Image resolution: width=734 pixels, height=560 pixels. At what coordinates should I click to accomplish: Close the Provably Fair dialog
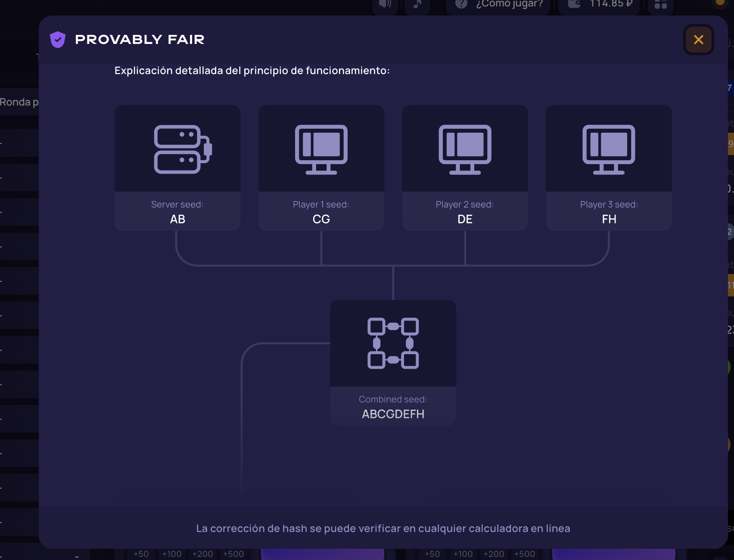click(x=698, y=40)
